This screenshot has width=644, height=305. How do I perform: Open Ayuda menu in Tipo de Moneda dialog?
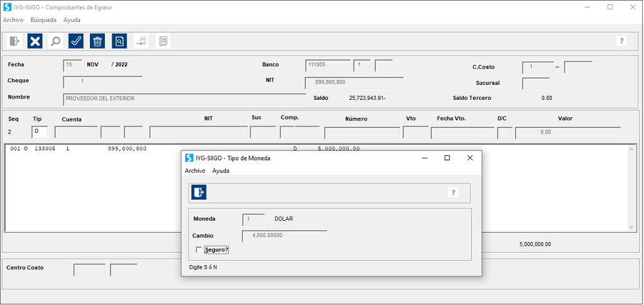pos(220,171)
